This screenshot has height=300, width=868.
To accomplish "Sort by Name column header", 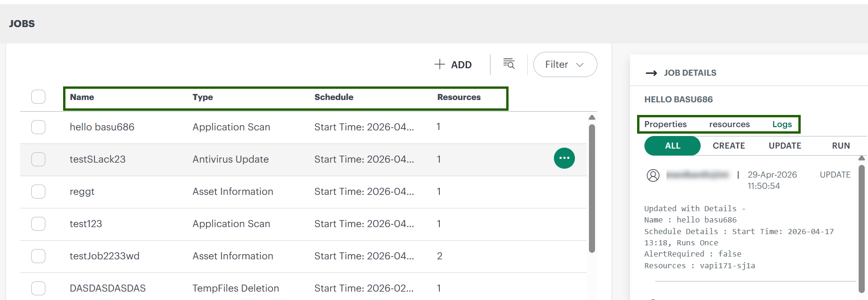I will tap(82, 97).
